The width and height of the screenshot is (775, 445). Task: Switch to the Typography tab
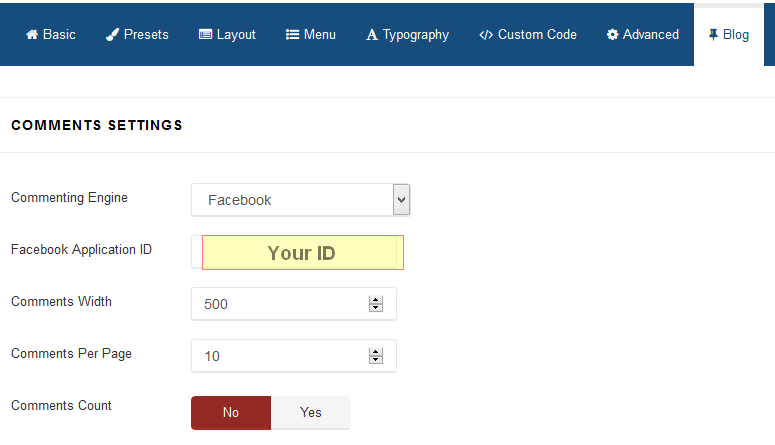pos(407,35)
